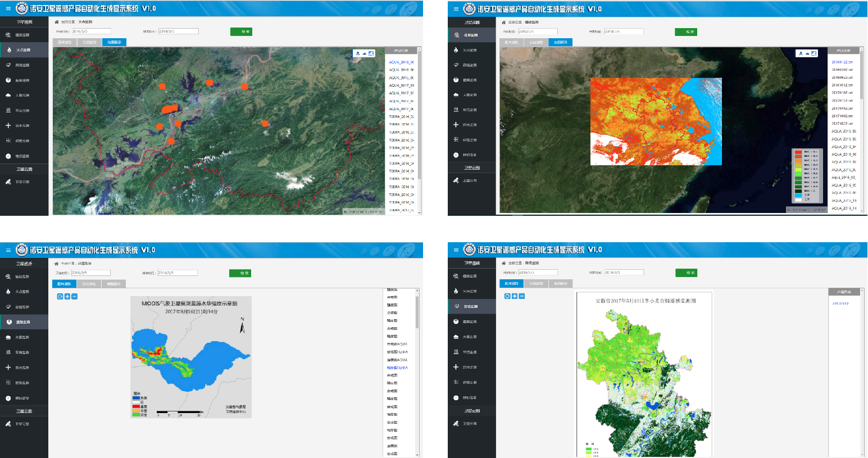Click terrain icon in vegetation map toolbar

[807, 53]
